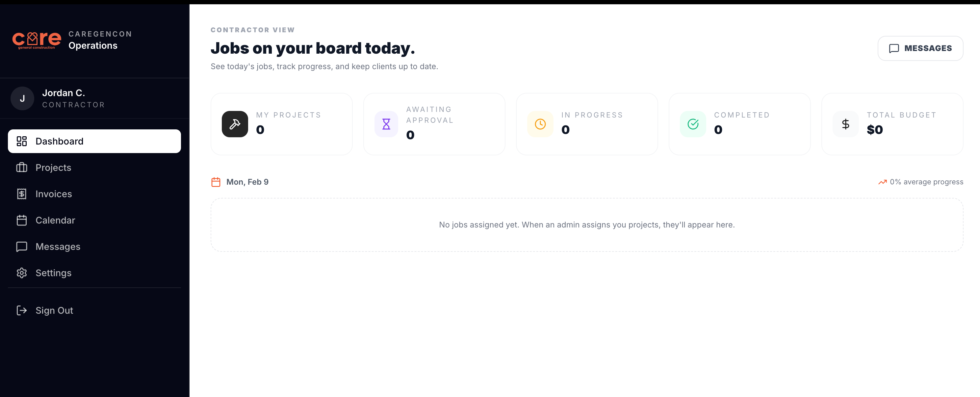Open the Calendar sidebar page
980x397 pixels.
pyautogui.click(x=94, y=220)
